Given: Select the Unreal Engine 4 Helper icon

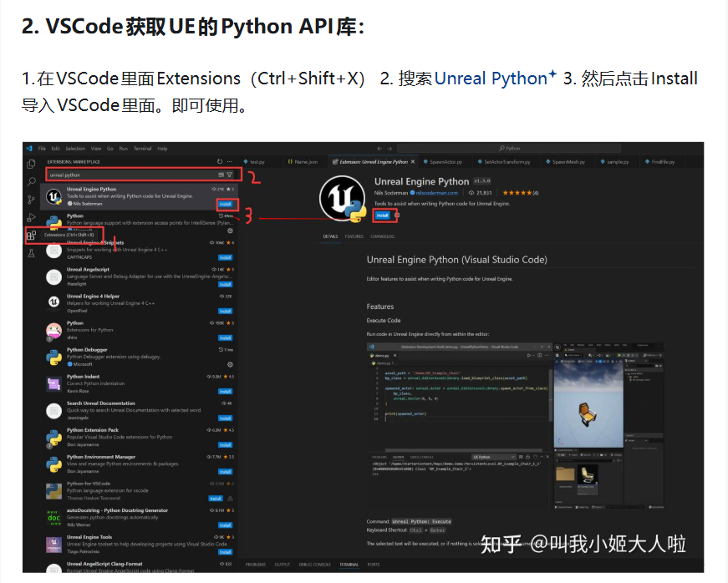Looking at the screenshot, I should pyautogui.click(x=53, y=302).
